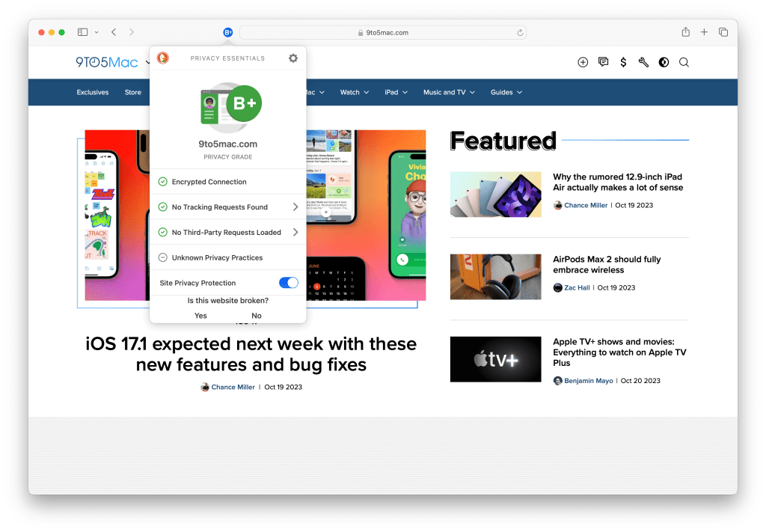Expand the Guides menu chevron

[518, 92]
